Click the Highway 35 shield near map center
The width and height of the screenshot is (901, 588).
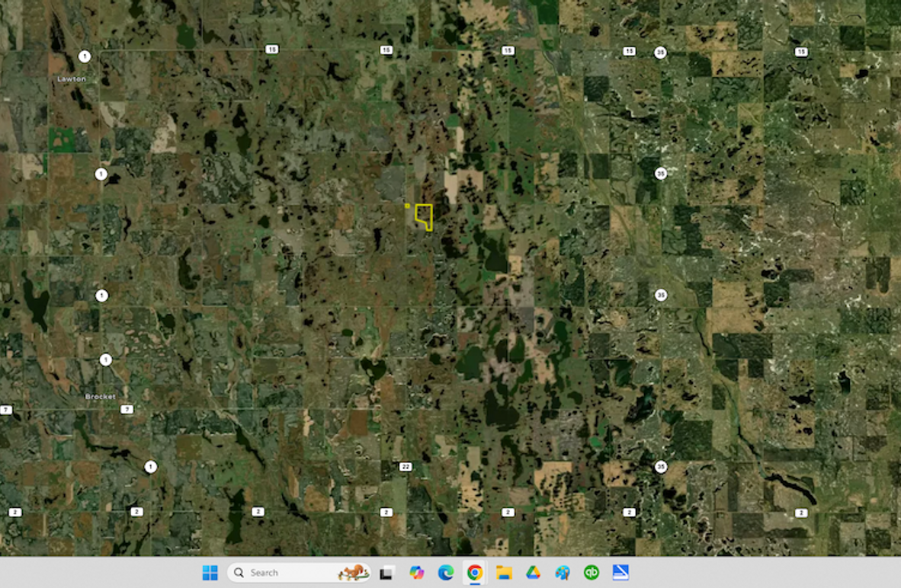(660, 293)
